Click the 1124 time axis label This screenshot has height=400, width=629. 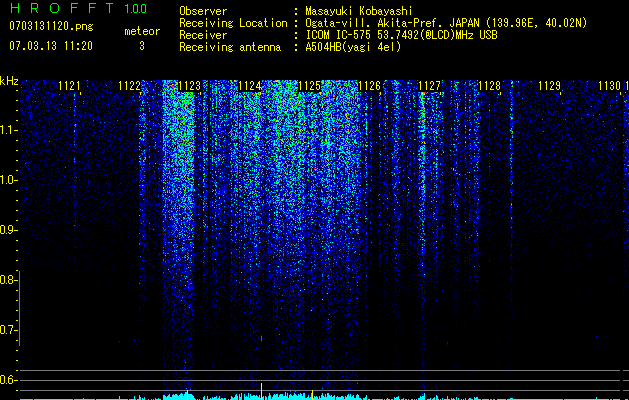pyautogui.click(x=250, y=86)
